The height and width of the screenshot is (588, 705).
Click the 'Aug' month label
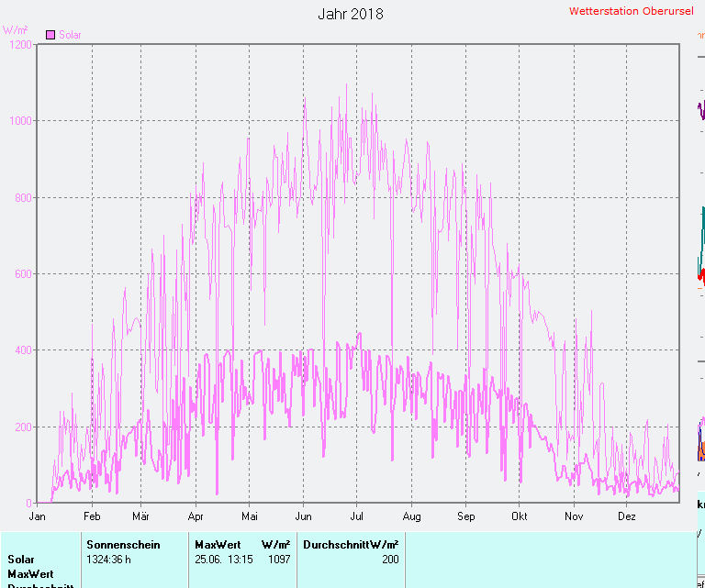[411, 516]
